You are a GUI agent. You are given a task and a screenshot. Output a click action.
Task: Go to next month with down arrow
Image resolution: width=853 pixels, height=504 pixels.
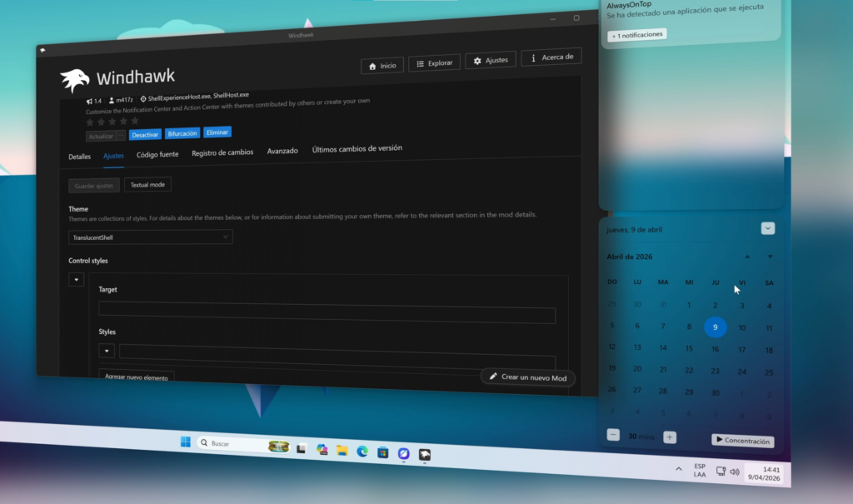770,257
